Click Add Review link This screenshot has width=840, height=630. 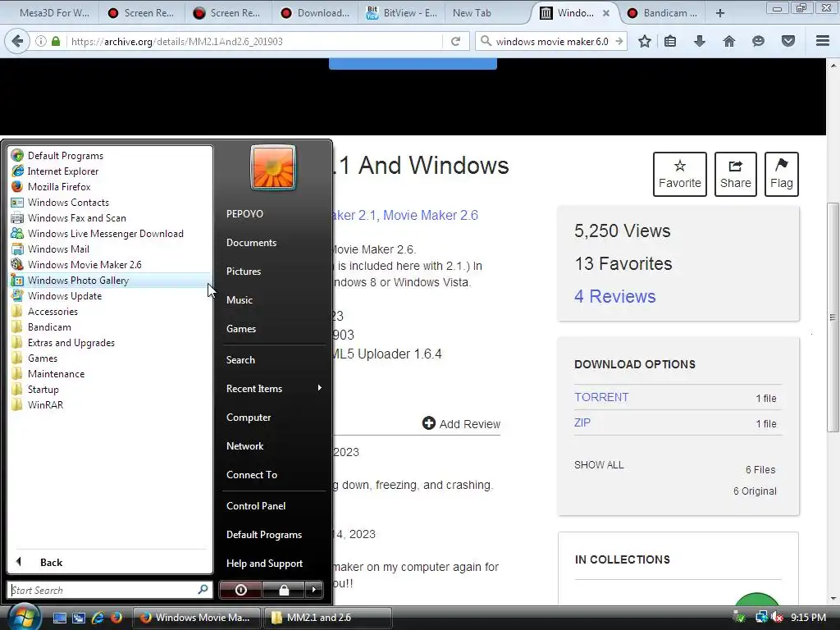[x=461, y=424]
